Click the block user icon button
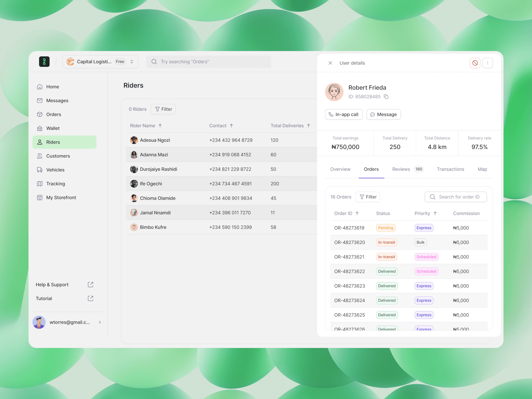The image size is (532, 399). click(475, 63)
